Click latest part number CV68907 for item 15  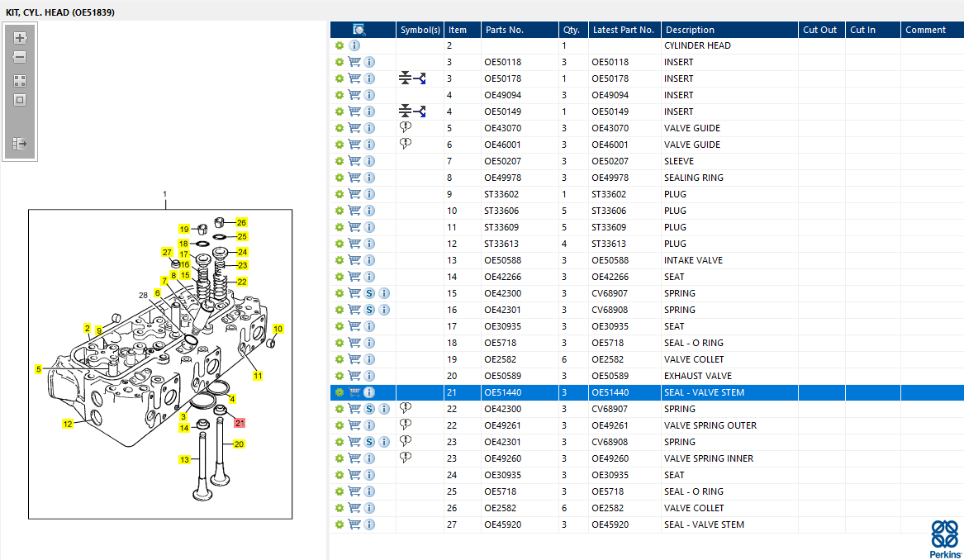click(x=610, y=293)
